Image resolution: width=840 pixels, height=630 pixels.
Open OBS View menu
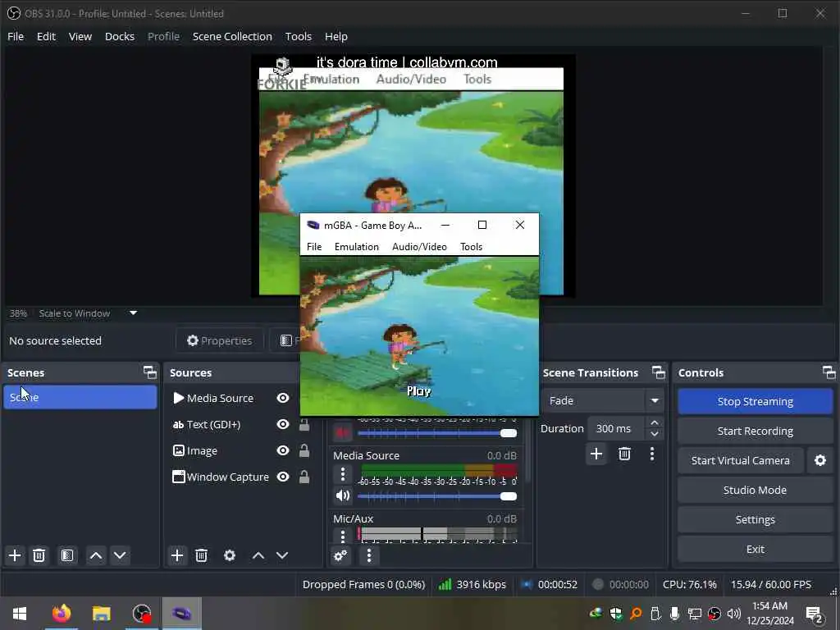pos(80,36)
